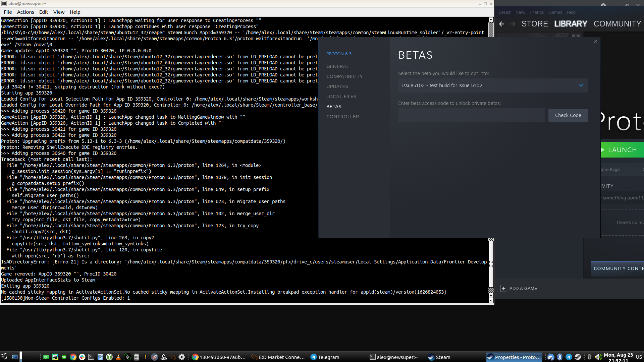Open the Steam menu in Steam window
Screen dimensions: 644x362
[x=505, y=12]
